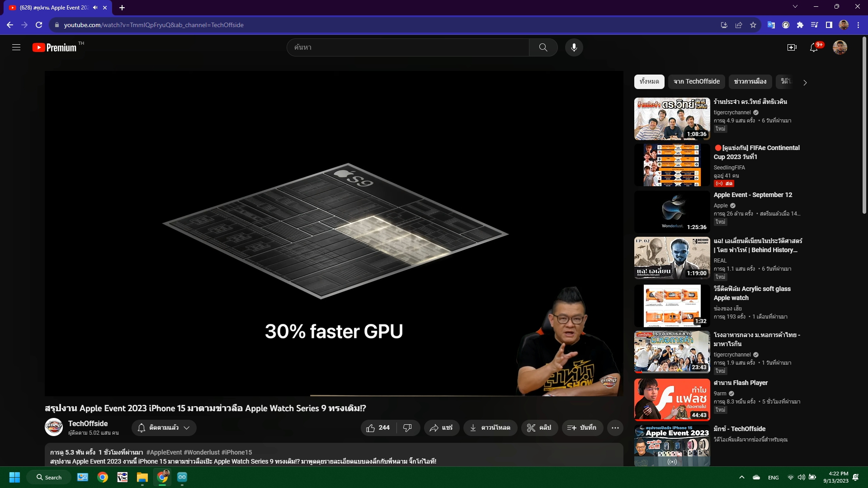Viewport: 868px width, 488px height.
Task: Dislike the video with thumbs down
Action: coord(407,428)
